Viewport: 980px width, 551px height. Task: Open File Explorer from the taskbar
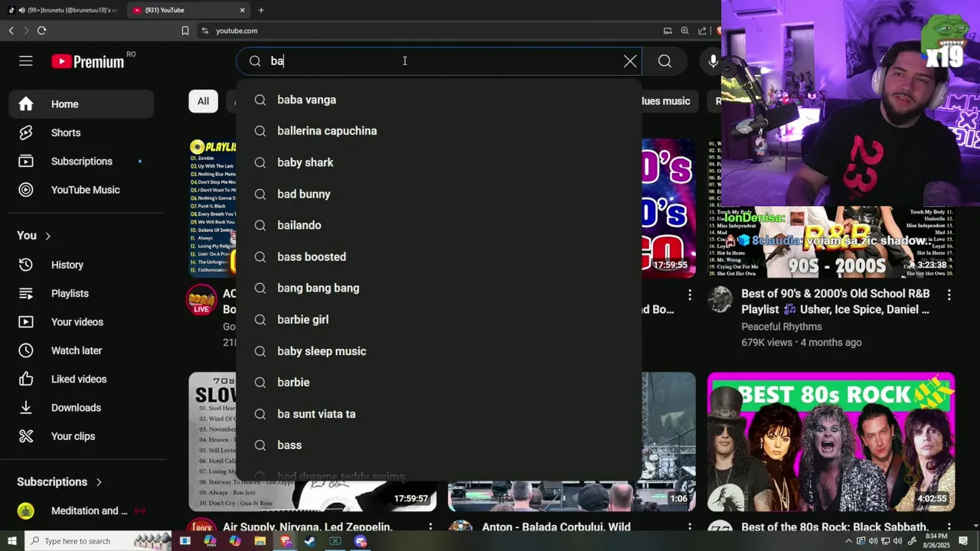click(260, 541)
